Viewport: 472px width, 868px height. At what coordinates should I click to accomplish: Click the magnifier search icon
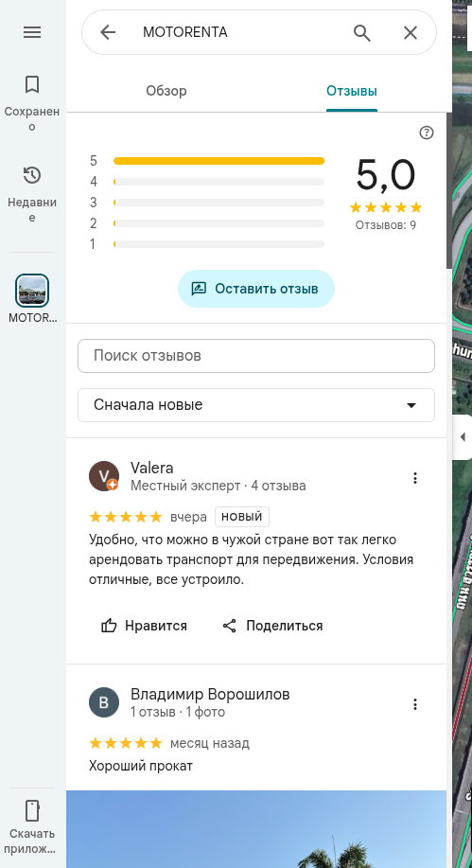362,33
